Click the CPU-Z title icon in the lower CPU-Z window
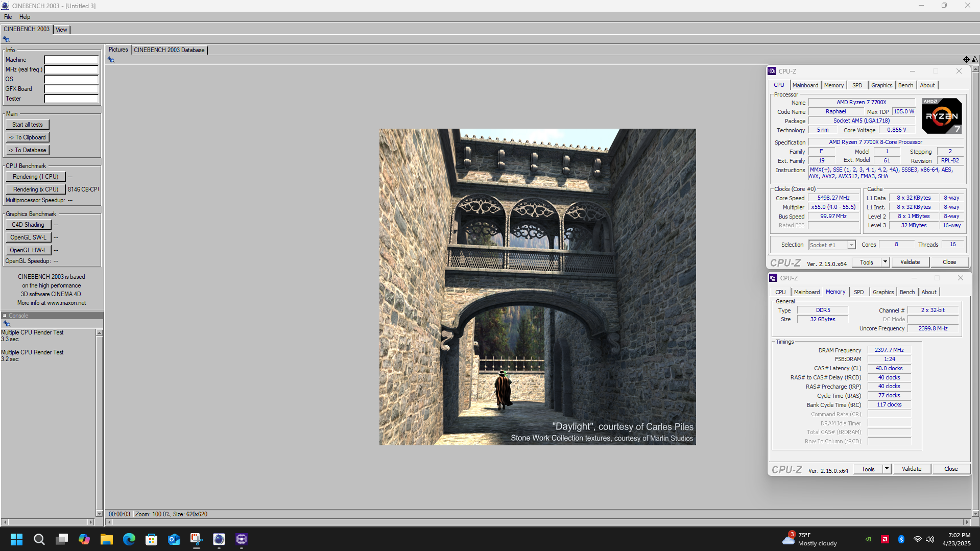 coord(773,278)
